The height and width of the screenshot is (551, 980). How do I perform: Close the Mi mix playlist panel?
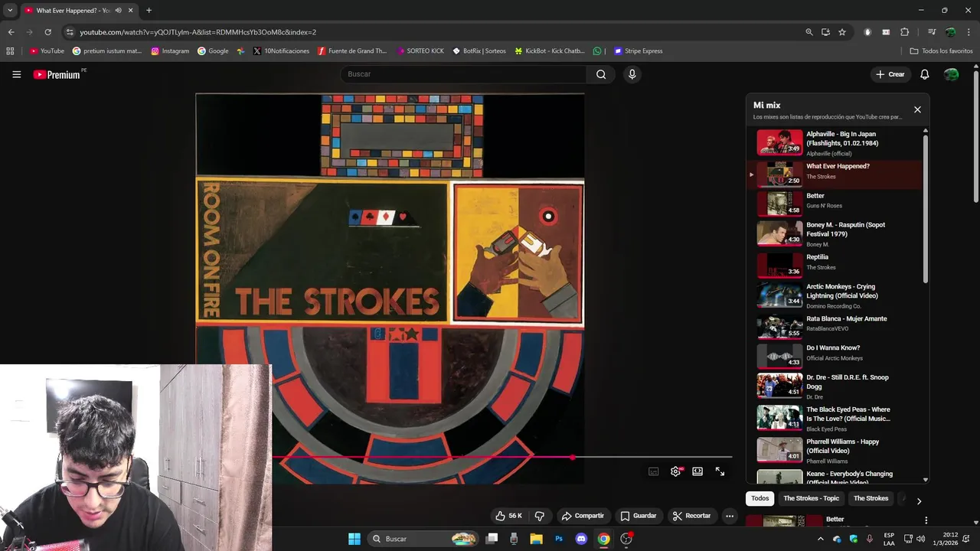coord(917,109)
